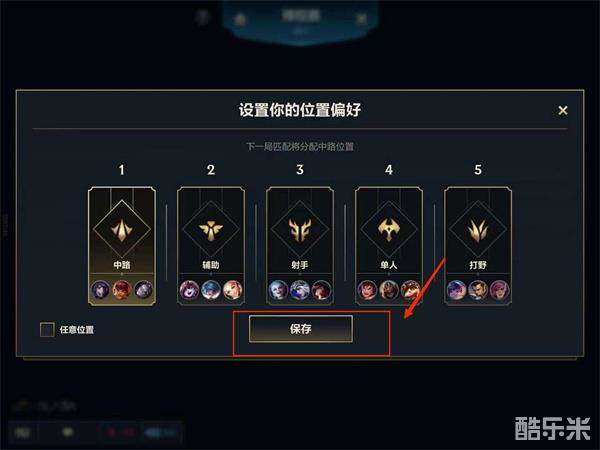Select the 射手 marksman position icon
Viewport: 600px width, 450px height.
point(300,230)
